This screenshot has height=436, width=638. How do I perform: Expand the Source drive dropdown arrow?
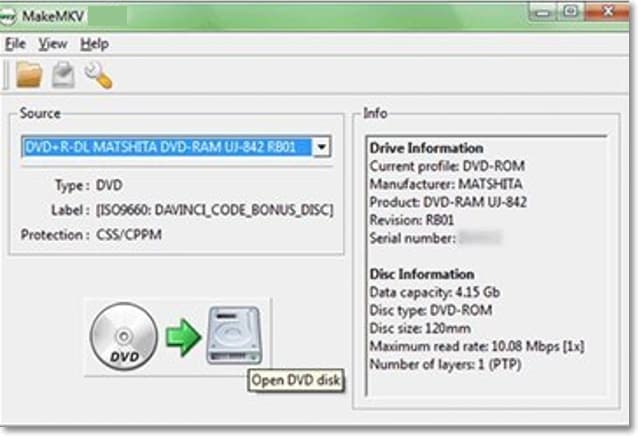[x=321, y=147]
